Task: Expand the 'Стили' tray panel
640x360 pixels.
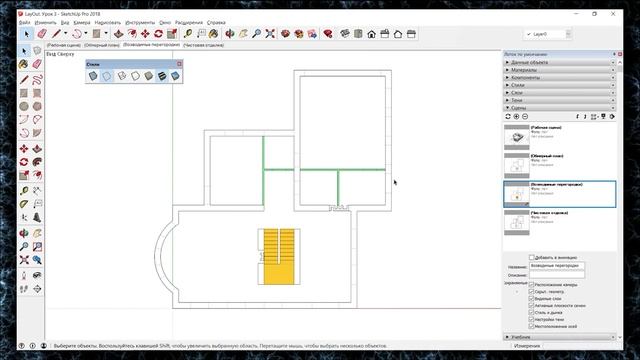Action: tap(560, 85)
